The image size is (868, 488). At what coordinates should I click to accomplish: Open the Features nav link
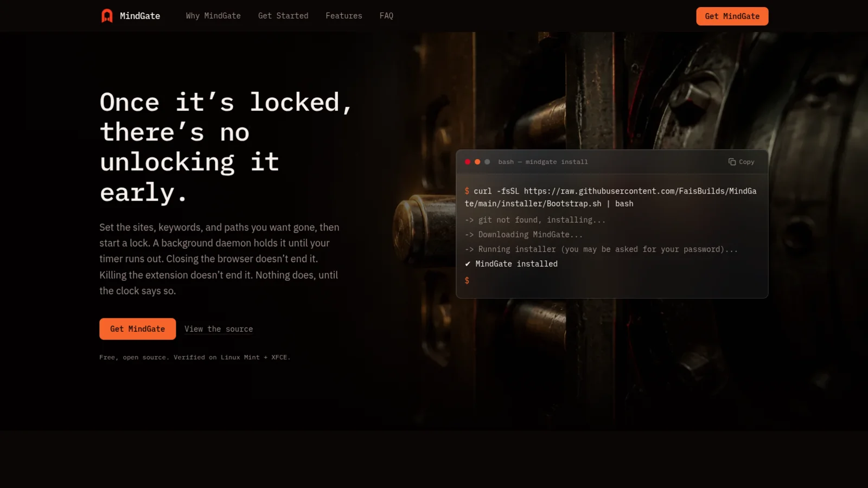click(344, 16)
